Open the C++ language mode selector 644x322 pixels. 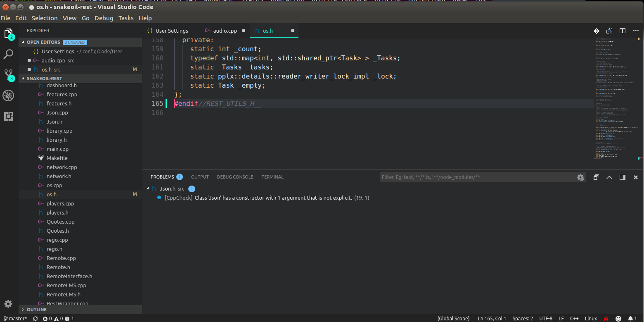(x=574, y=319)
